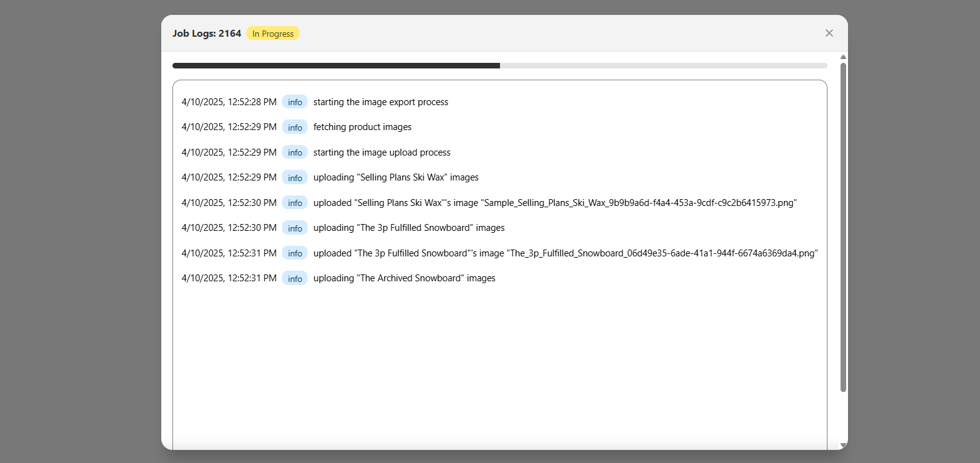Click "starting the image export process" message
The width and height of the screenshot is (980, 463).
point(380,102)
